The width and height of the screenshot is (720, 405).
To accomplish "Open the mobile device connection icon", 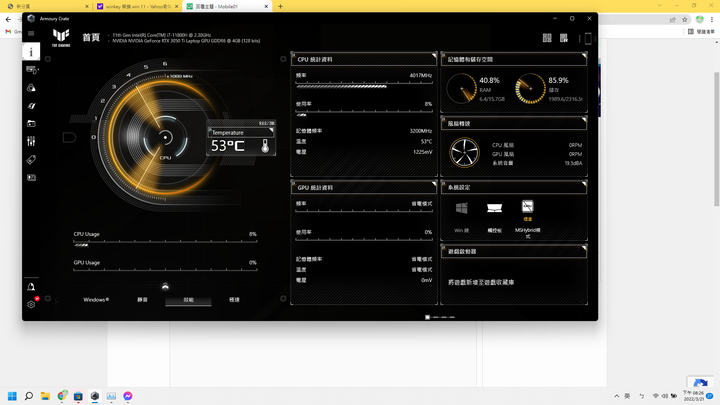I will click(588, 39).
